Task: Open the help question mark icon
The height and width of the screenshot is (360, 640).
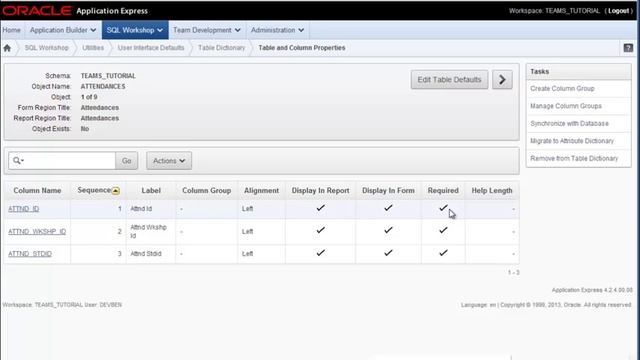Action: pos(628,48)
